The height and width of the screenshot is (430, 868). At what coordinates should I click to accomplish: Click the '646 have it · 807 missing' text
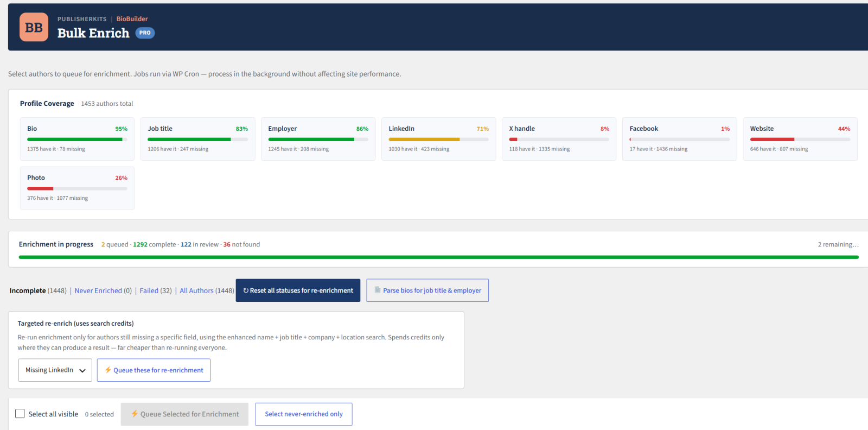pos(779,149)
